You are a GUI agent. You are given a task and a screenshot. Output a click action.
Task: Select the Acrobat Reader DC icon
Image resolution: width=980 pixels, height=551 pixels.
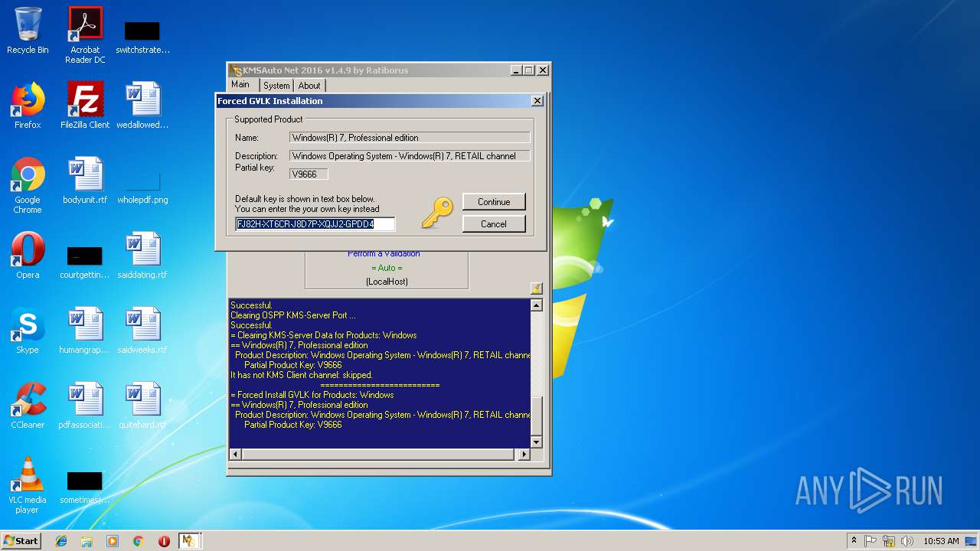(85, 35)
